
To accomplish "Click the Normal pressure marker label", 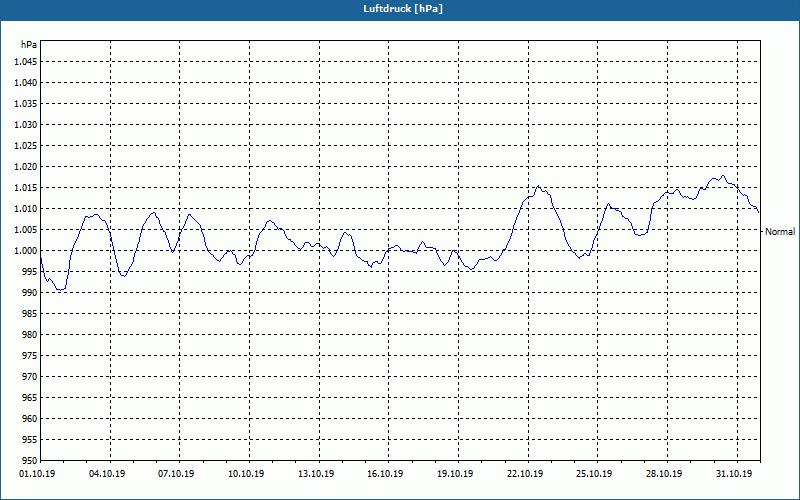I will pyautogui.click(x=780, y=232).
